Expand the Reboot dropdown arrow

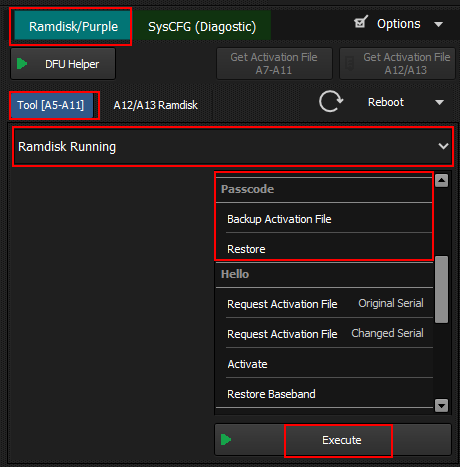[x=439, y=102]
